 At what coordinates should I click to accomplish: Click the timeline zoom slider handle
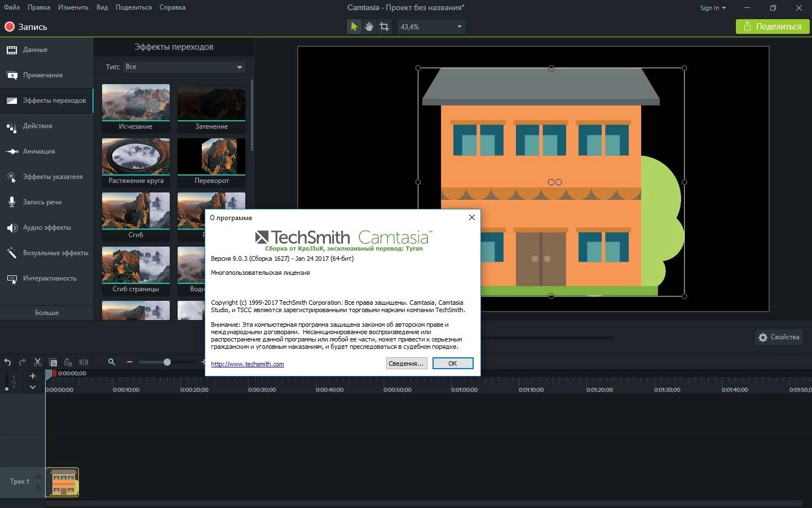(167, 362)
